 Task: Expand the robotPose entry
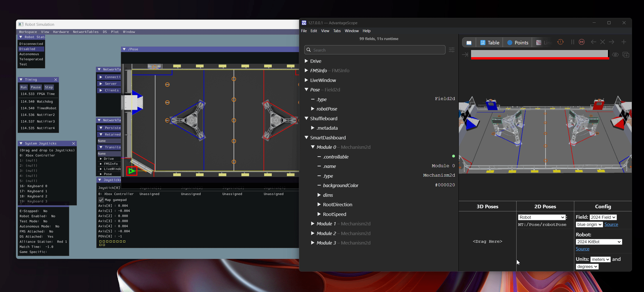[313, 109]
